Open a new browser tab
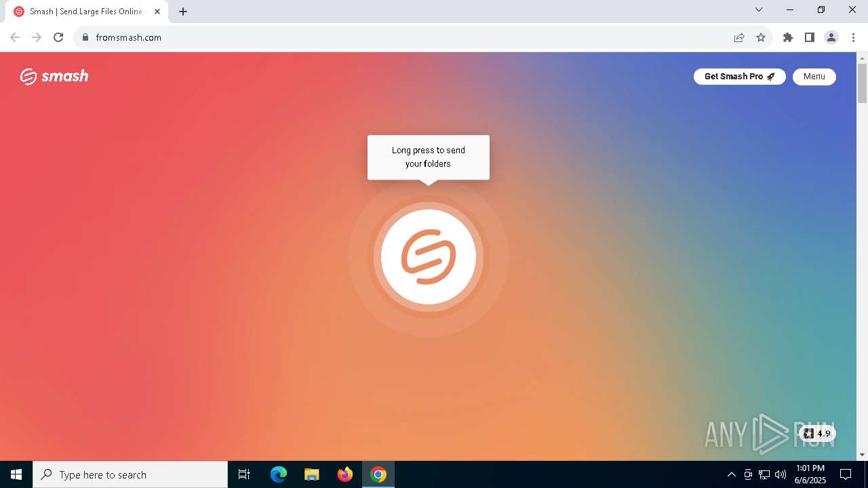The height and width of the screenshot is (488, 868). click(x=183, y=12)
